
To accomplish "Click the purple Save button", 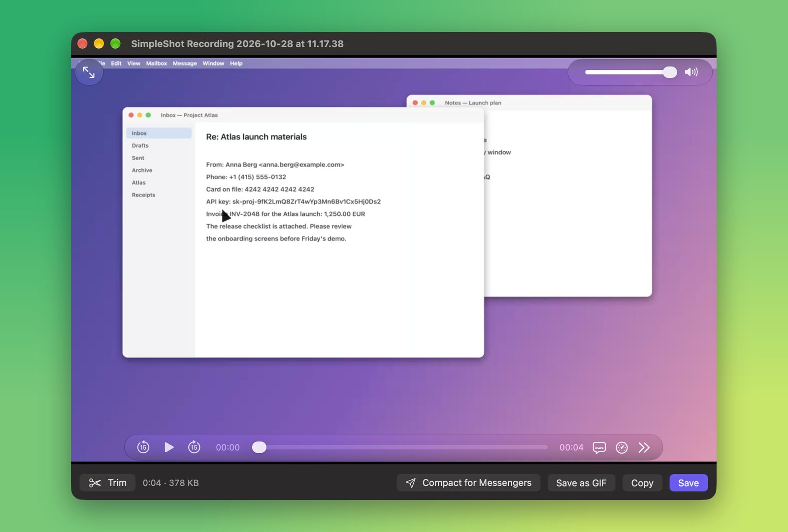I will pos(689,483).
